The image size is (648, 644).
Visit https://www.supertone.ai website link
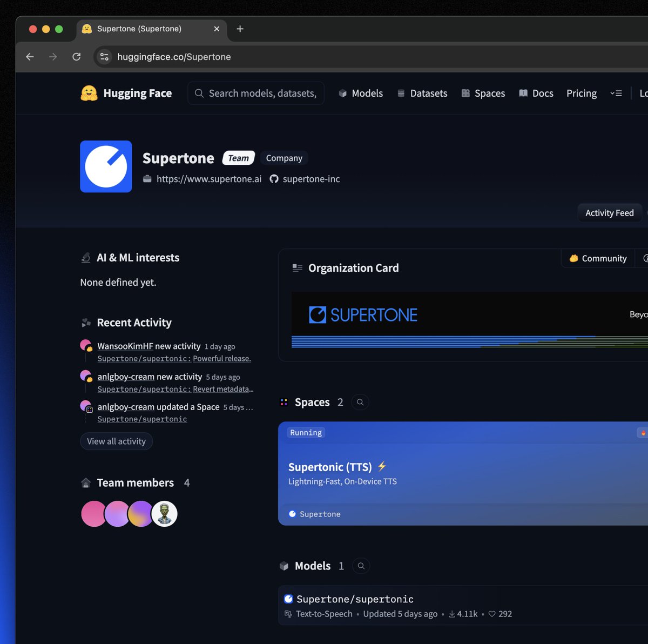[209, 179]
